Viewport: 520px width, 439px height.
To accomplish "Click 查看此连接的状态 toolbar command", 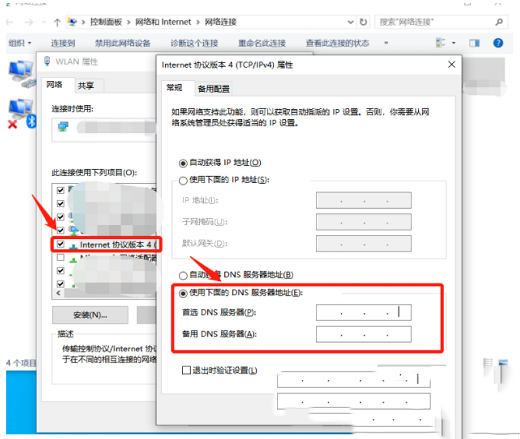I will [x=337, y=43].
